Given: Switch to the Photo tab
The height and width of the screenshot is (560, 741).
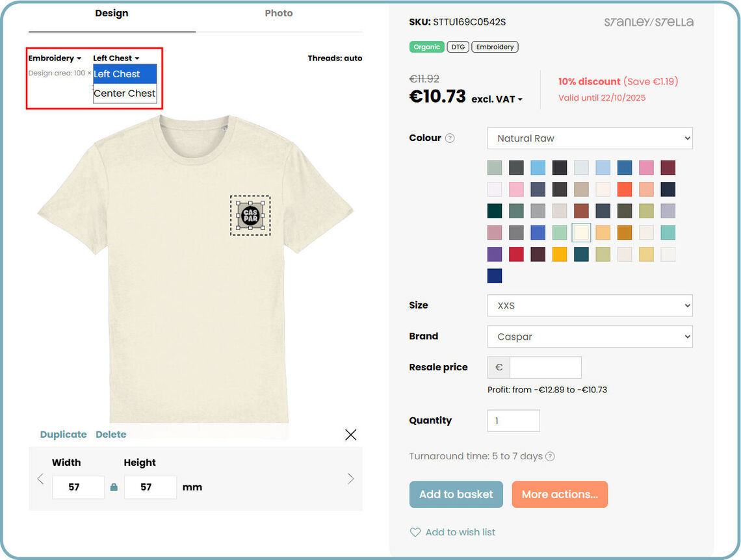Looking at the screenshot, I should [279, 14].
